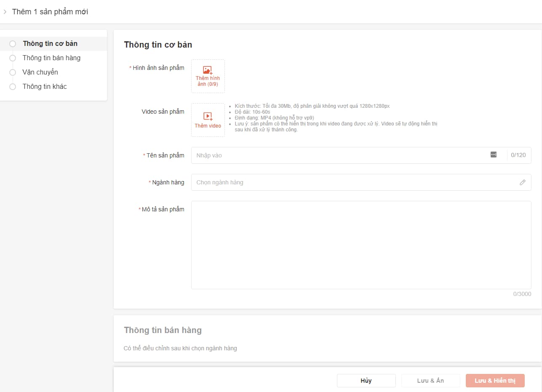Click the 0/3000 description character counter
Image resolution: width=542 pixels, height=392 pixels.
coord(522,294)
